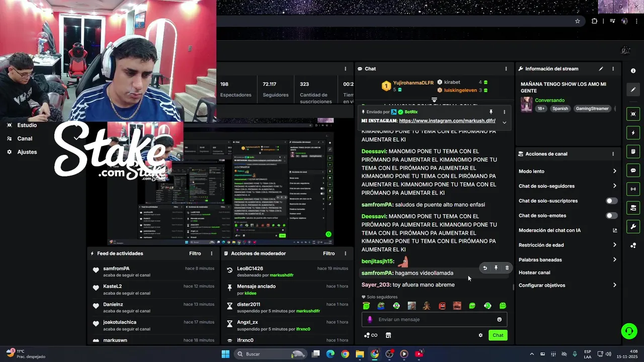The width and height of the screenshot is (644, 362).
Task: Collapse the chat leaderboard arrow
Action: [x=434, y=100]
